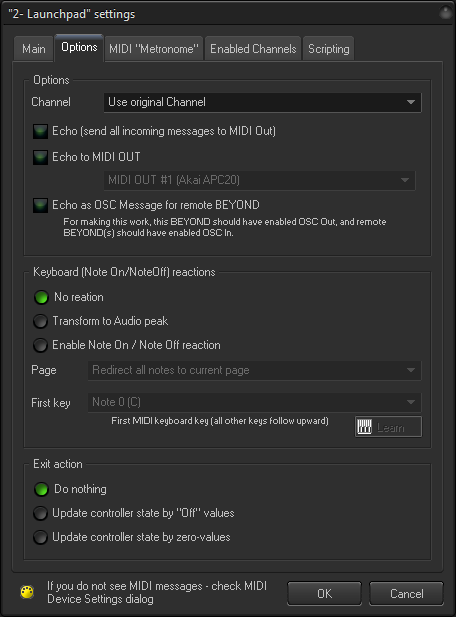This screenshot has height=617, width=456.
Task: Click the piano keyboard Learn icon
Action: click(364, 427)
